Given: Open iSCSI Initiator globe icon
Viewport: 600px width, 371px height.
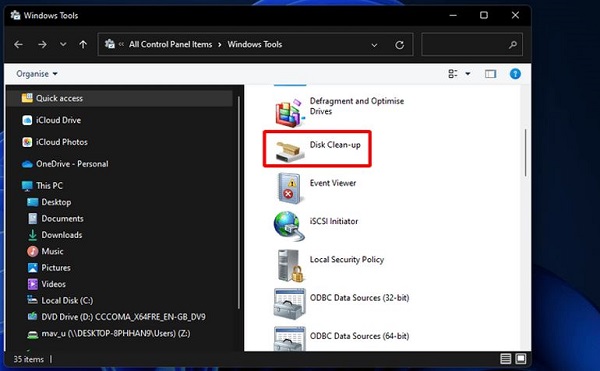Looking at the screenshot, I should pyautogui.click(x=289, y=226).
